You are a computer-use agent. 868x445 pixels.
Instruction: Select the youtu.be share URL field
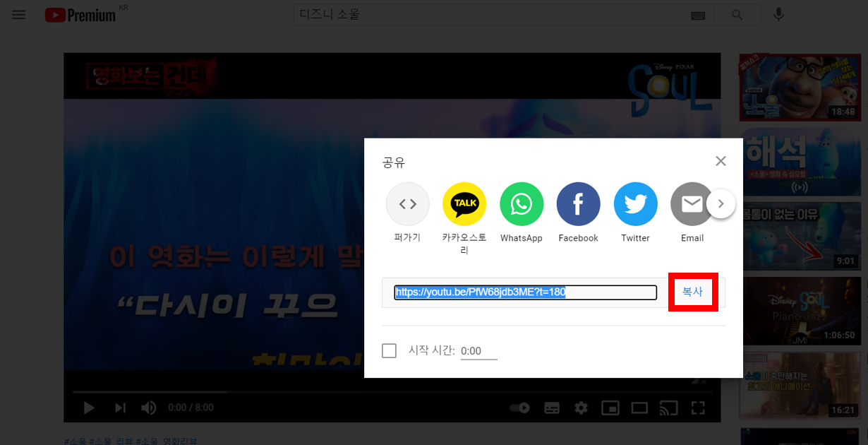pyautogui.click(x=525, y=292)
